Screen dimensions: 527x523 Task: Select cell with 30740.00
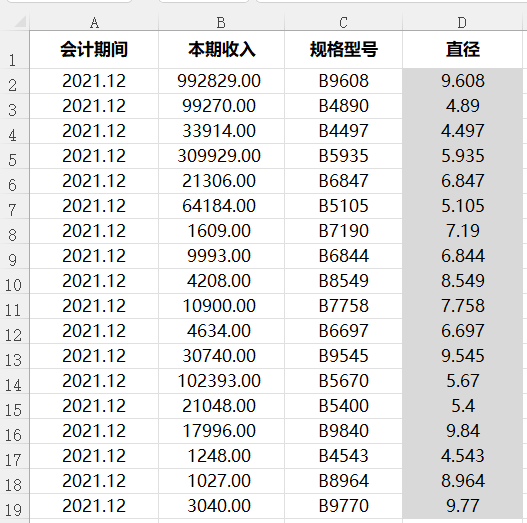pos(221,356)
